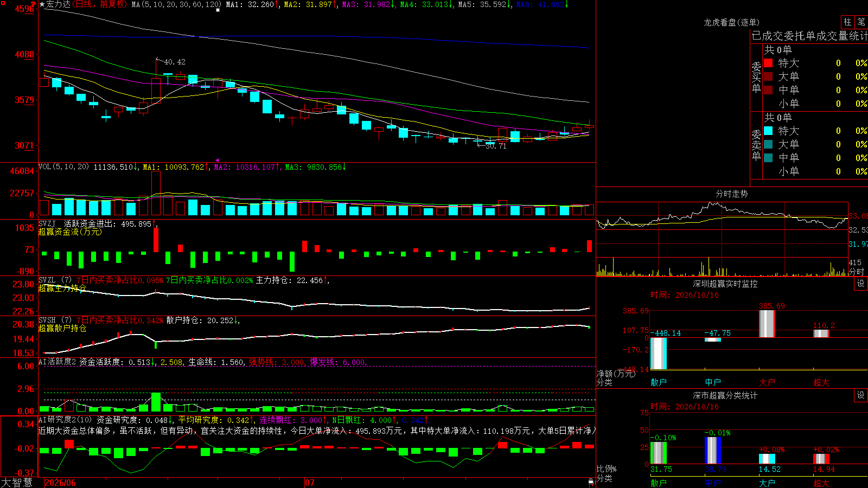Click MA(5,10,20,30,60,120) indicator parameters

click(x=176, y=4)
